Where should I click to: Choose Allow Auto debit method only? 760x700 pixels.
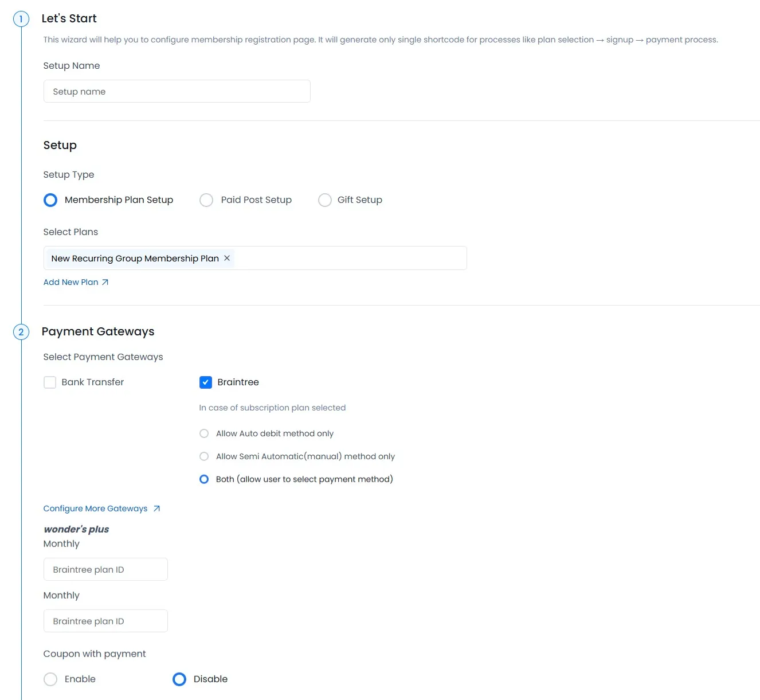pos(203,433)
